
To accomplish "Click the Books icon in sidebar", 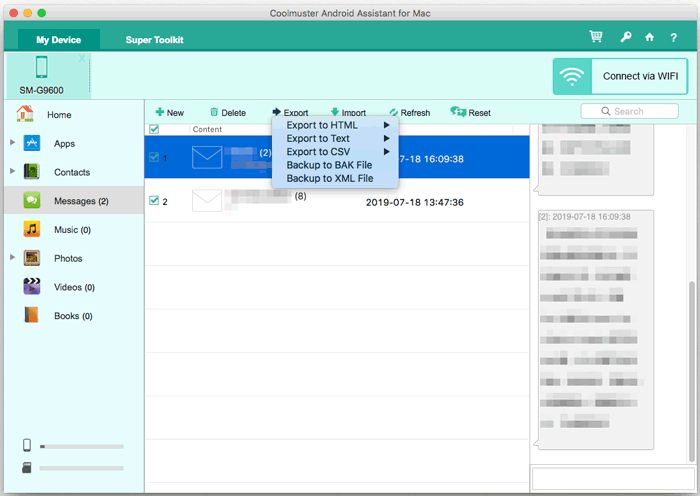I will 31,315.
